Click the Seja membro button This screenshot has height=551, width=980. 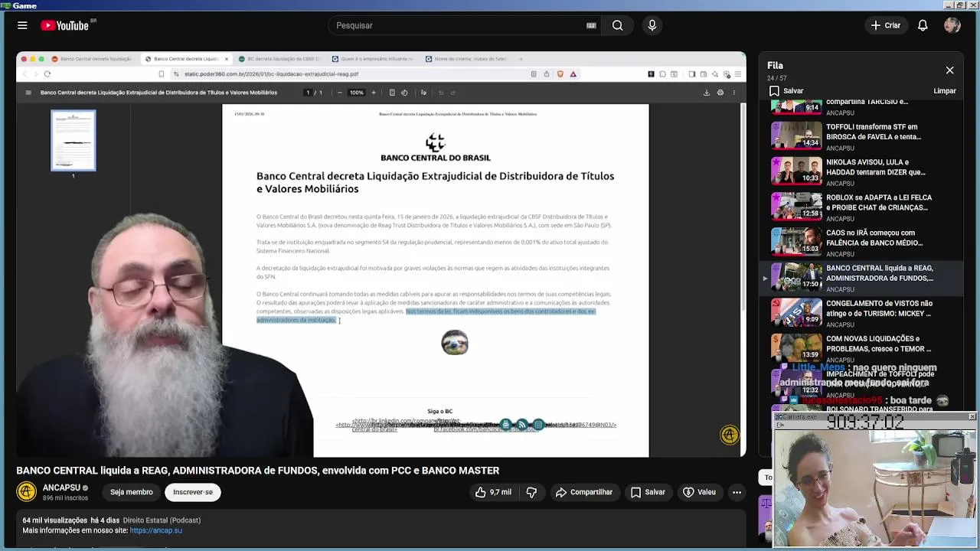pos(131,492)
